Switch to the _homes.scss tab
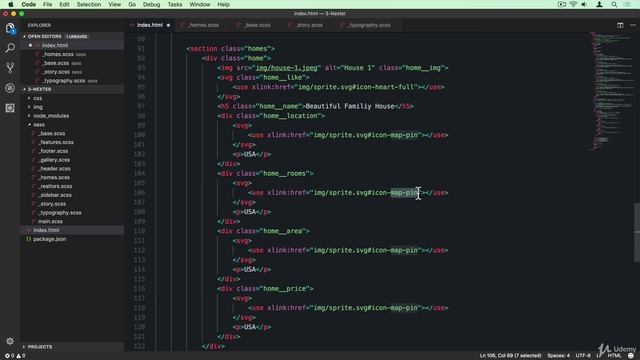640x360 pixels. pyautogui.click(x=203, y=25)
